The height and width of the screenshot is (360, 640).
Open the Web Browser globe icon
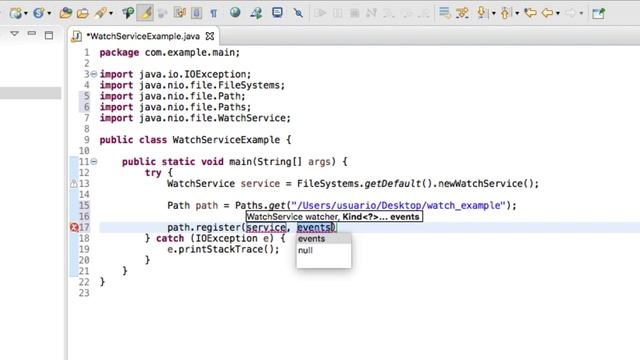pos(235,13)
